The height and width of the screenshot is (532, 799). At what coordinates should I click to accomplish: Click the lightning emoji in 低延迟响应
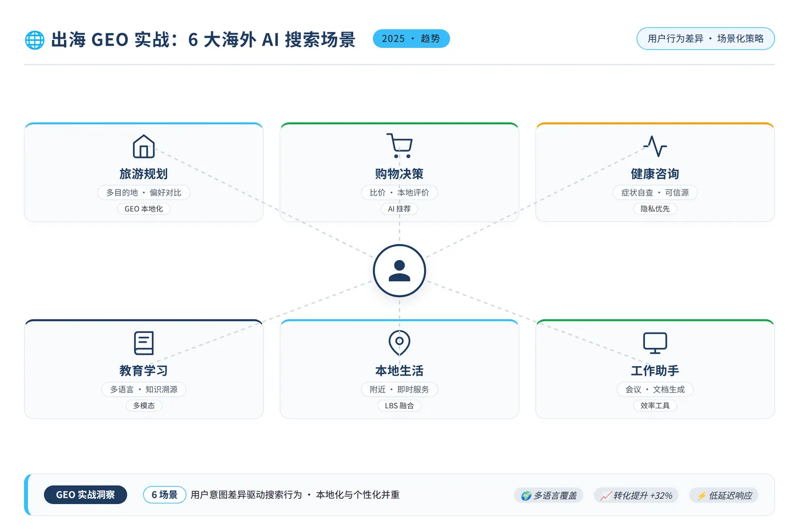[x=701, y=496]
